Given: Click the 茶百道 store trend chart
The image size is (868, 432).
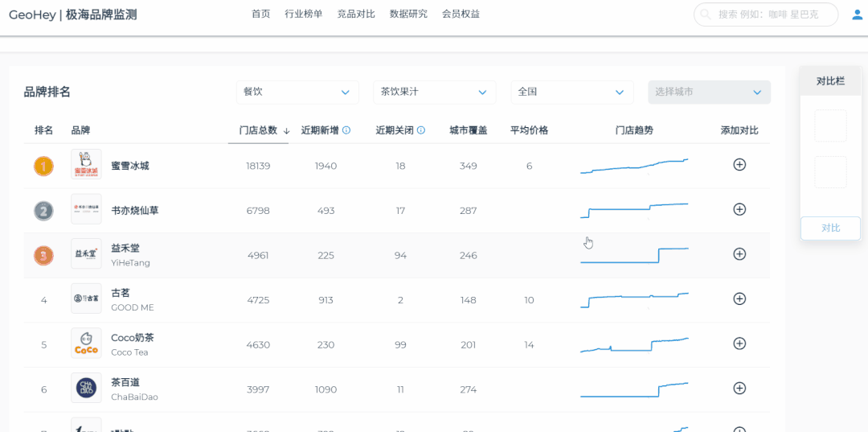Looking at the screenshot, I should click(x=634, y=390).
